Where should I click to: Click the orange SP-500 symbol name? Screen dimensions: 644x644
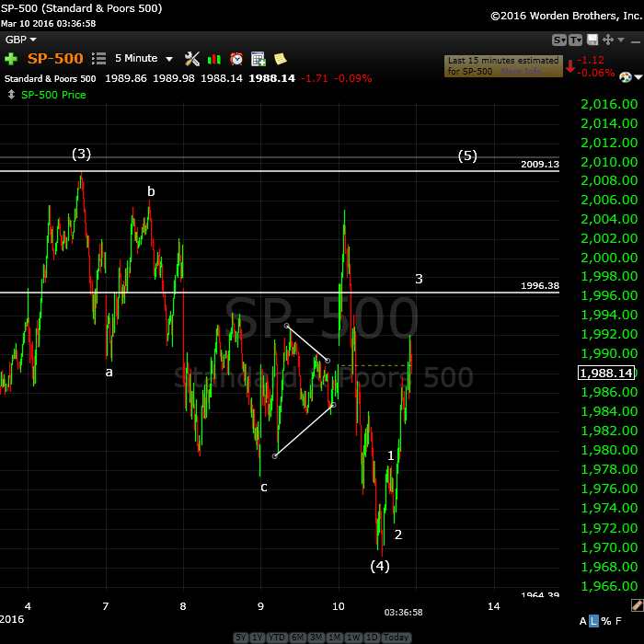click(x=55, y=58)
